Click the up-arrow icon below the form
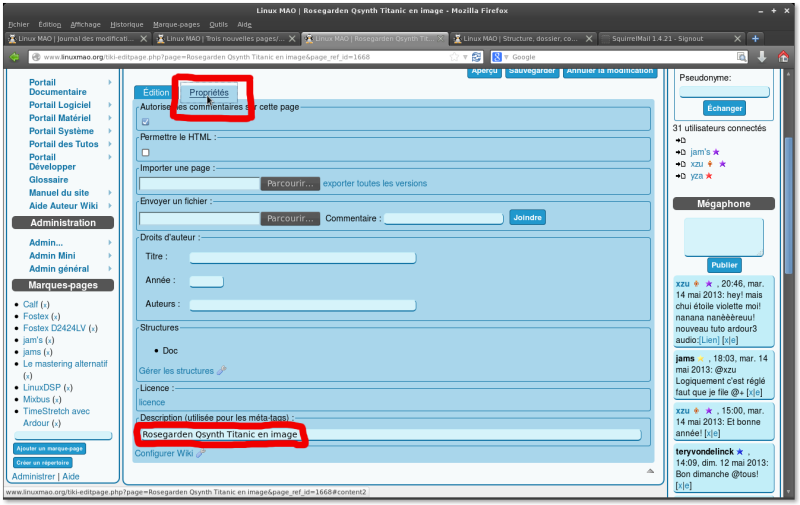 point(650,471)
